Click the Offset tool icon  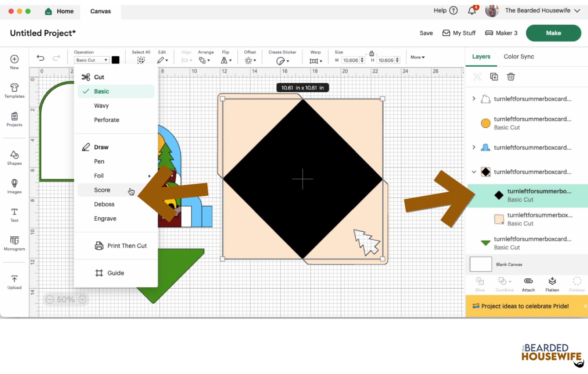click(250, 60)
